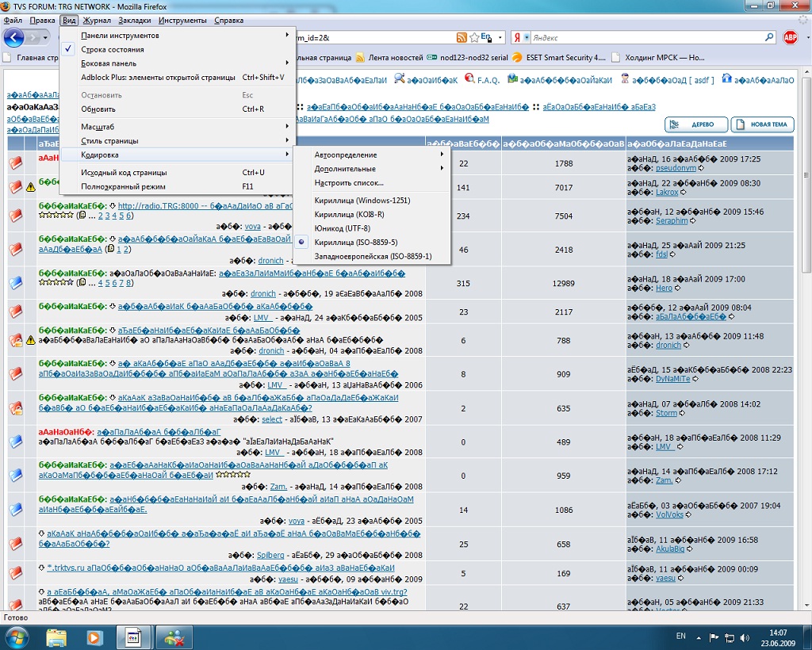Image resolution: width=812 pixels, height=650 pixels.
Task: Open the Масштаб submenu
Action: pos(98,127)
